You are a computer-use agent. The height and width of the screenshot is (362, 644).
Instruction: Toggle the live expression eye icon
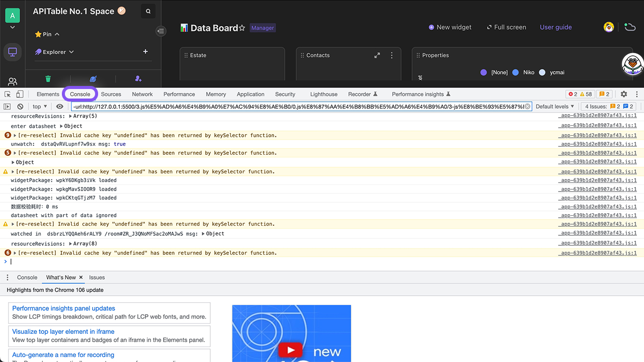[60, 107]
